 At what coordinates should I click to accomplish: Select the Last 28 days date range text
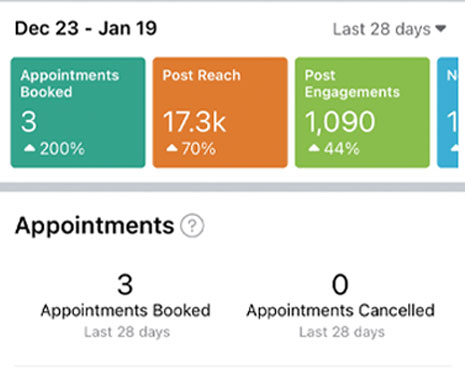point(382,29)
